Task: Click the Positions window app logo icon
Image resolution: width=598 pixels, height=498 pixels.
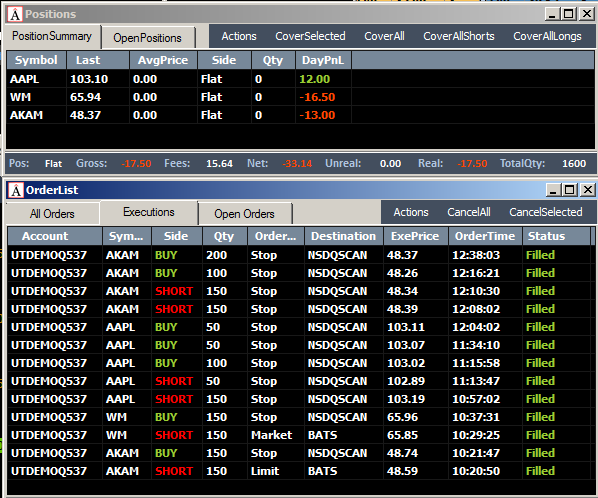Action: coord(15,14)
